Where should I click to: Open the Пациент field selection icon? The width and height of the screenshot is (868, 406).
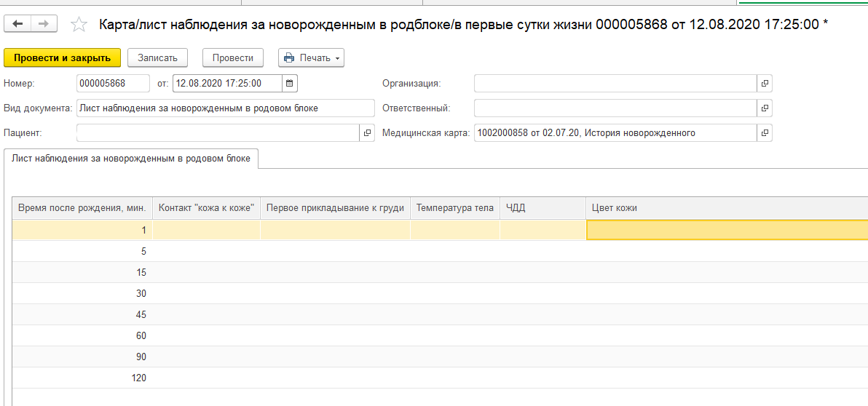367,133
